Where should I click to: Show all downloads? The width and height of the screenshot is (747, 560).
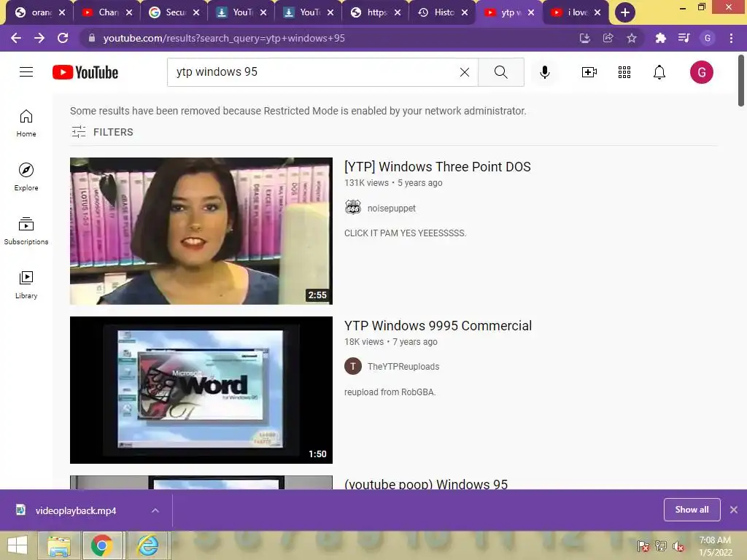[x=692, y=510]
